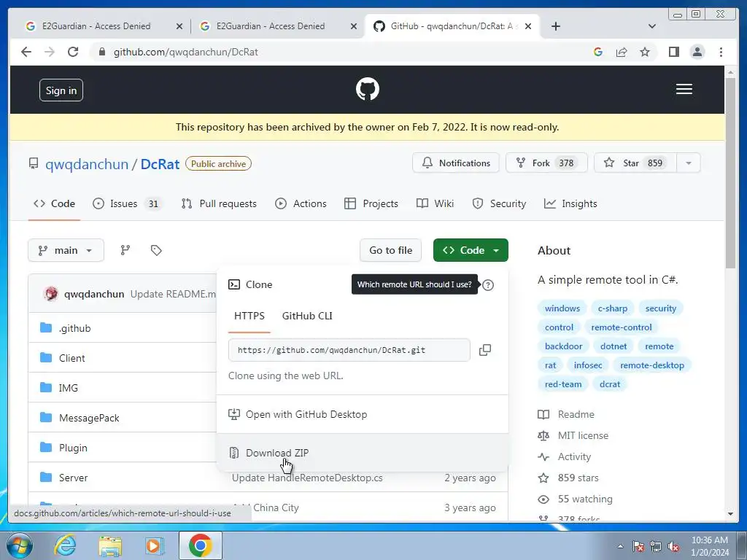View repository branches icon
Screen dimensions: 747x560
125,250
